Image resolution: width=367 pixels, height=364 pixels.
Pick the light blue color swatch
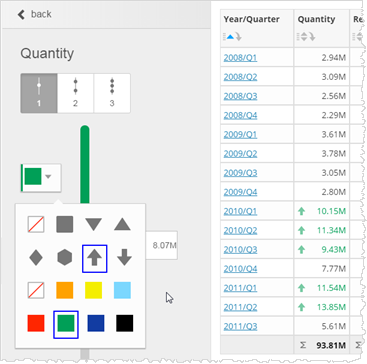coord(122,290)
